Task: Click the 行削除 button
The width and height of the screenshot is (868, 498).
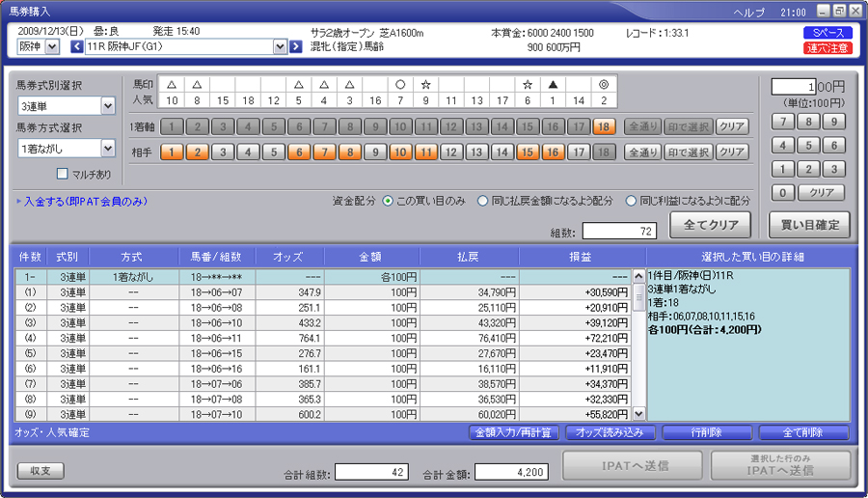Action: click(707, 432)
